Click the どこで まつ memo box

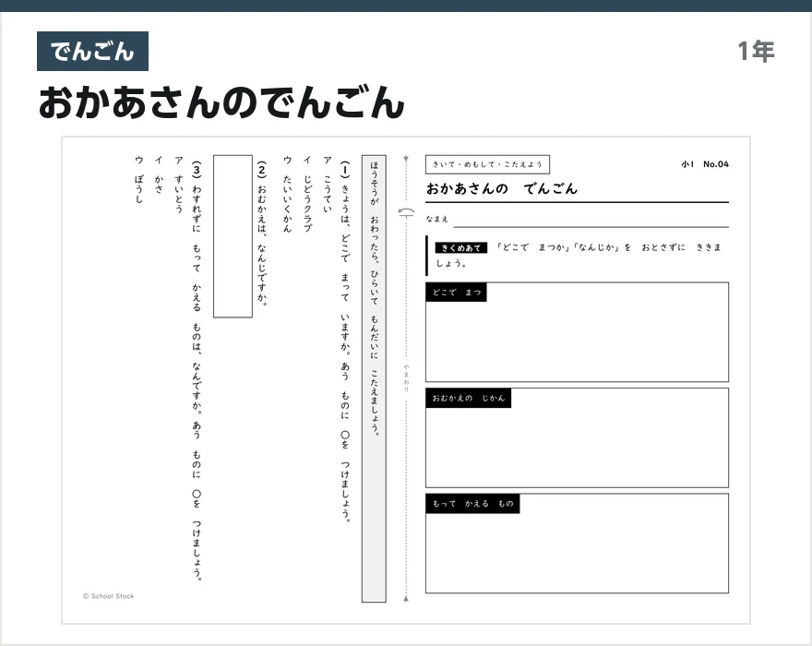click(577, 332)
